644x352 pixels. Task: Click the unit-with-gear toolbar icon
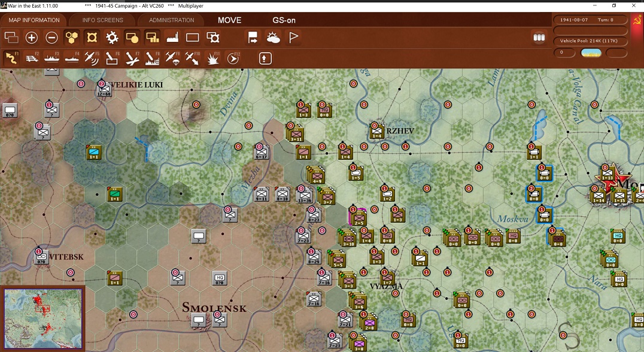pyautogui.click(x=212, y=38)
